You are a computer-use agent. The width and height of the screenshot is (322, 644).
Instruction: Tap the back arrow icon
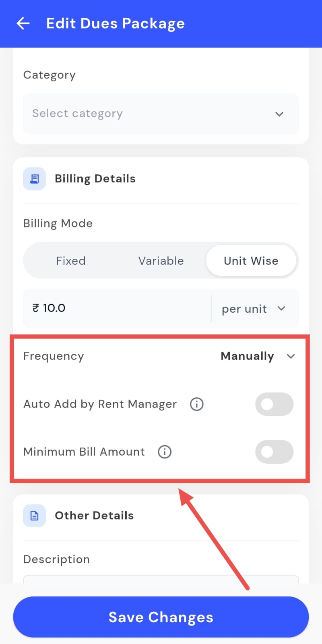point(23,23)
